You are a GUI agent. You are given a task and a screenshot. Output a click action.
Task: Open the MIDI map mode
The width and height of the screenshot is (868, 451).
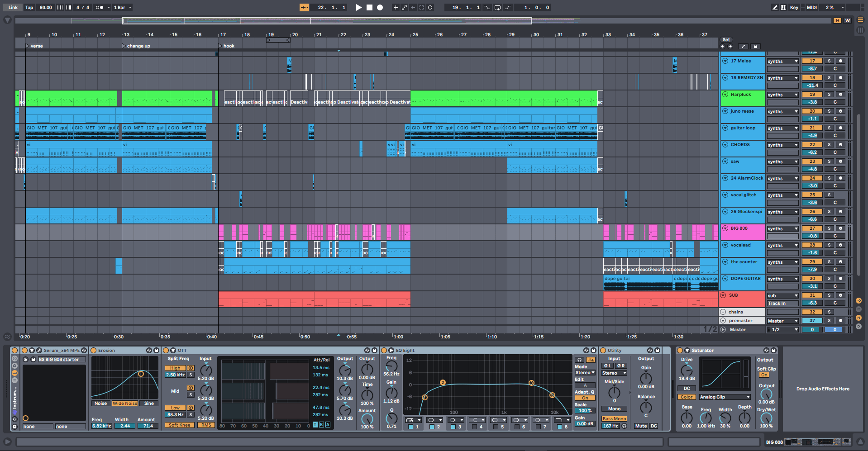coord(811,7)
